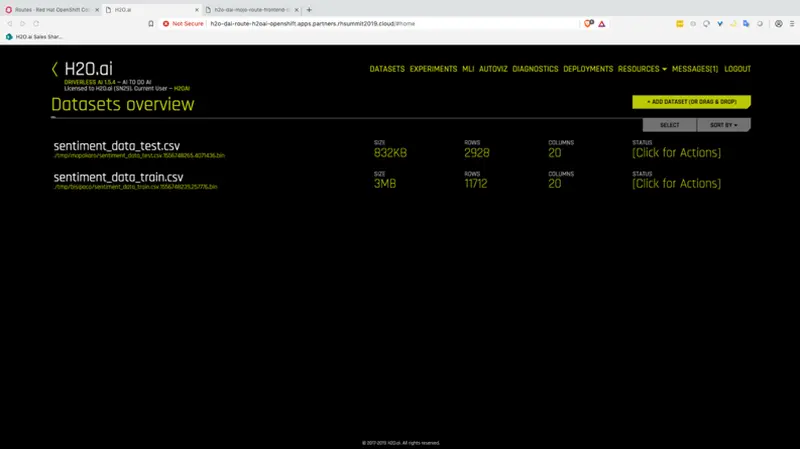
Task: Switch to the h2o-dai-mojo-route-frontend tab
Action: pyautogui.click(x=252, y=10)
